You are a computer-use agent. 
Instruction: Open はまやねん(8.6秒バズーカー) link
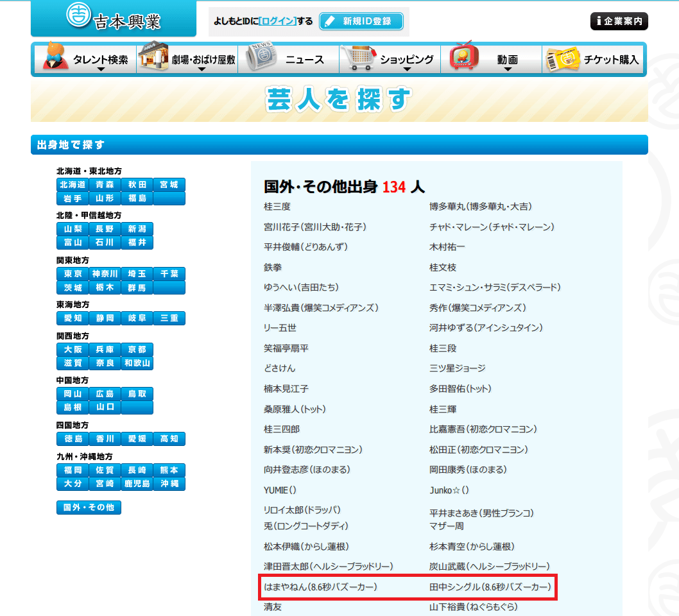pyautogui.click(x=321, y=587)
